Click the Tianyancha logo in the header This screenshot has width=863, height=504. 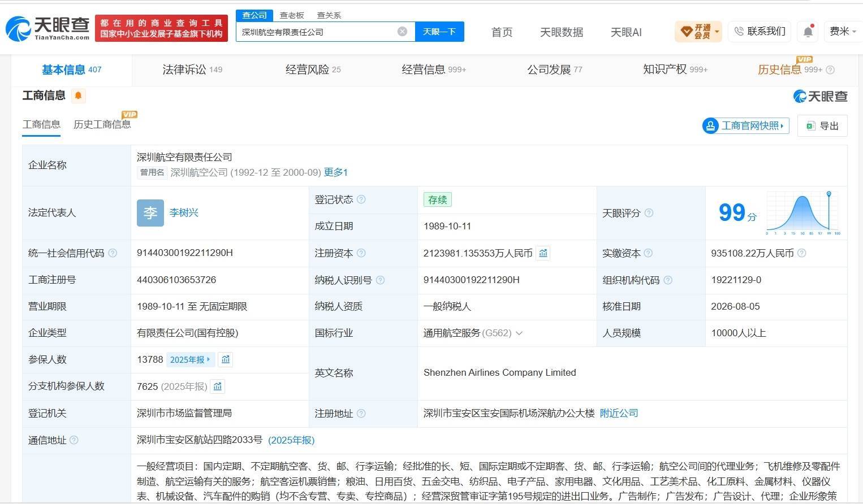(48, 28)
